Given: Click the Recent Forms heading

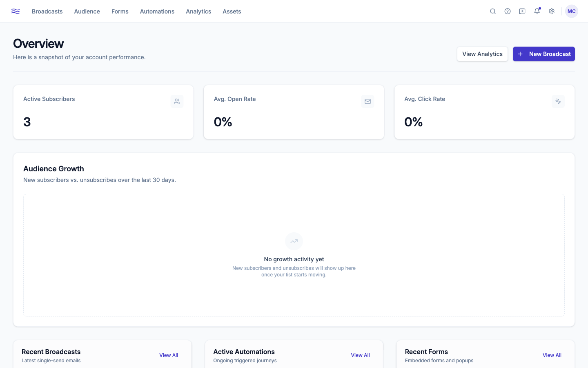Looking at the screenshot, I should tap(426, 352).
